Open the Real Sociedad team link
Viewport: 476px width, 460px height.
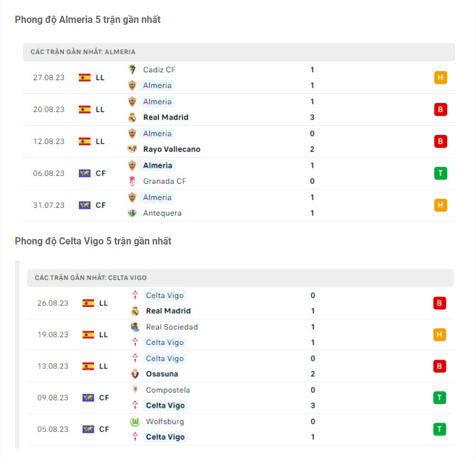coord(172,327)
